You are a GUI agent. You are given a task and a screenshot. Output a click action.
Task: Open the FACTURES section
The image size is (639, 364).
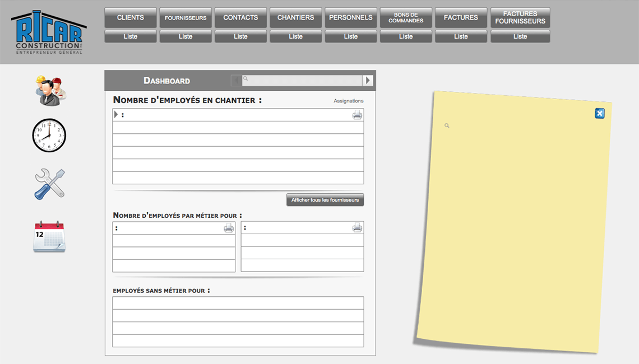coord(461,17)
